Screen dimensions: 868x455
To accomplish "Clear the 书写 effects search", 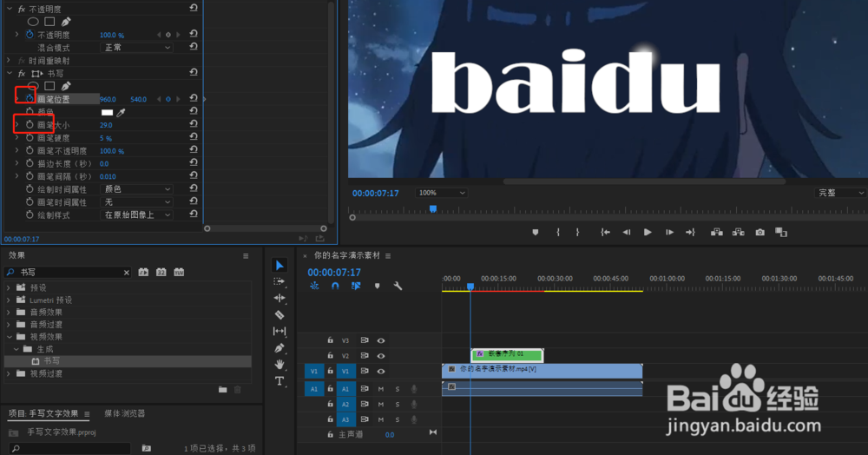I will 126,273.
